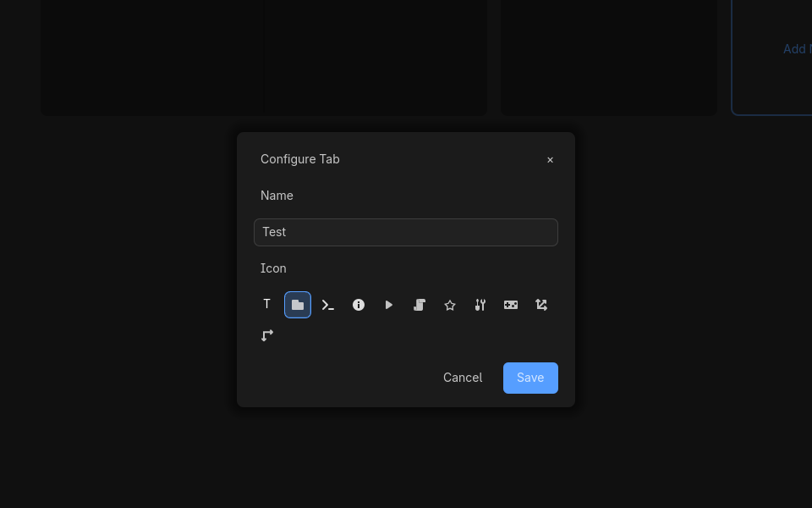Choose the play triangle icon
Screen dimensions: 812x508
[x=389, y=305]
